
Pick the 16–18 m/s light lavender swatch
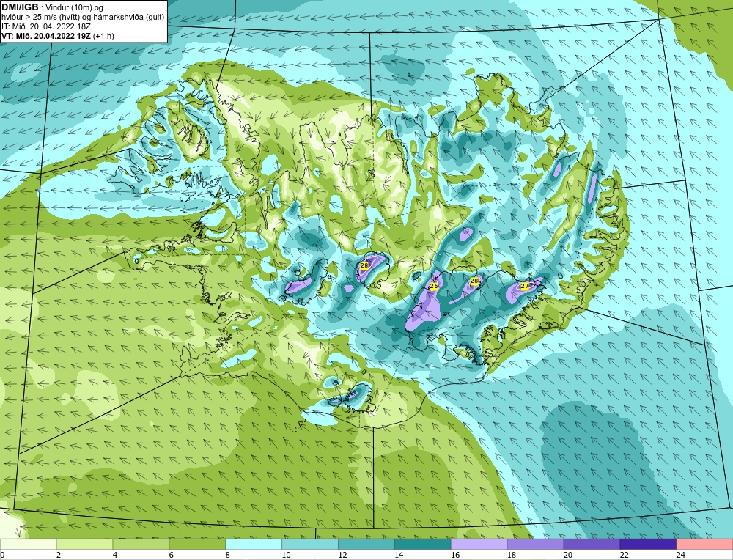click(479, 545)
